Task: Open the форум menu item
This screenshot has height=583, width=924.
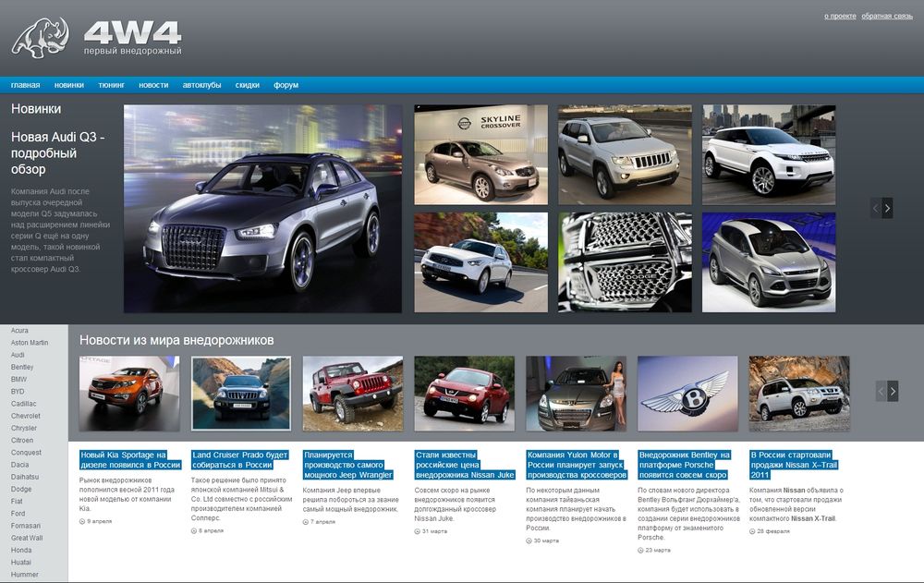Action: click(x=286, y=85)
